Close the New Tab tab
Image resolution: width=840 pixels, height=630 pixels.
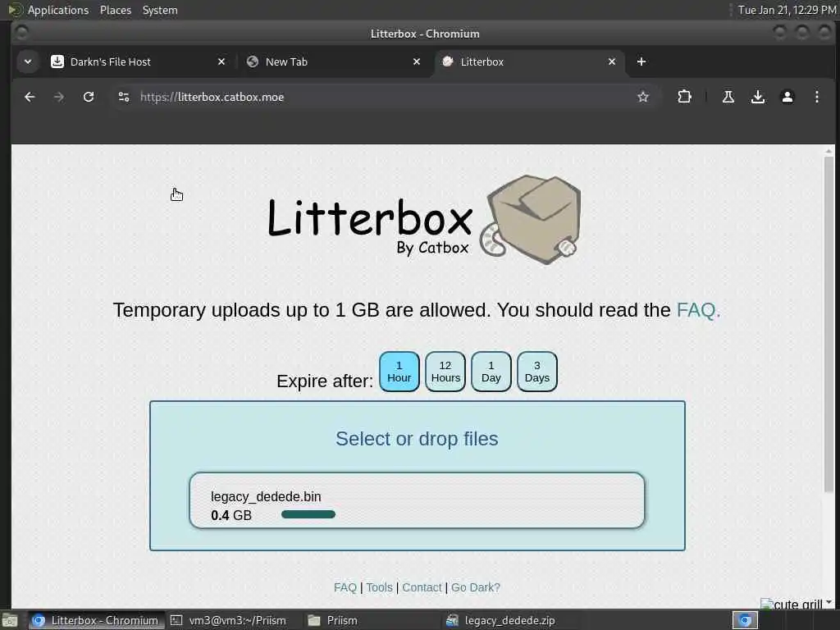pyautogui.click(x=416, y=62)
